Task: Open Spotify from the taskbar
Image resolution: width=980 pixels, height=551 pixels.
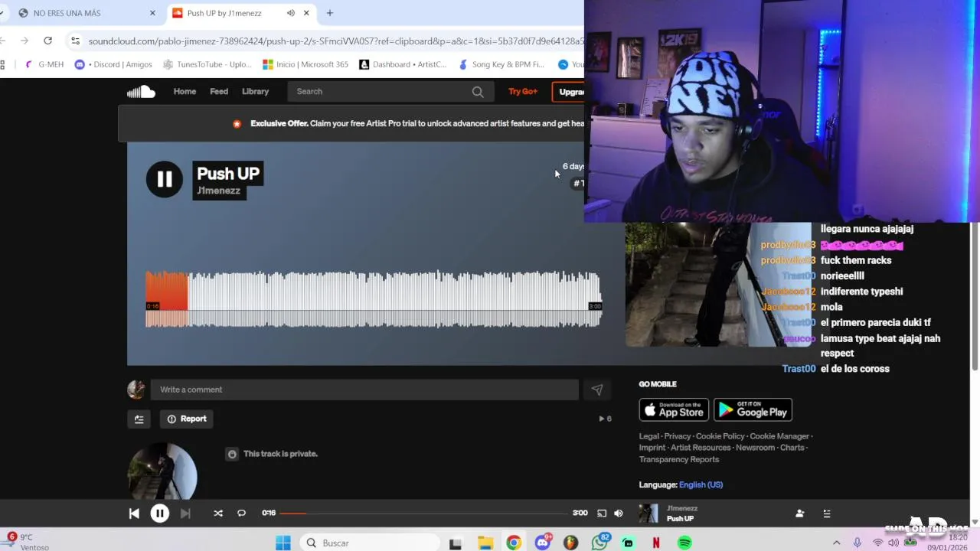Action: [684, 543]
